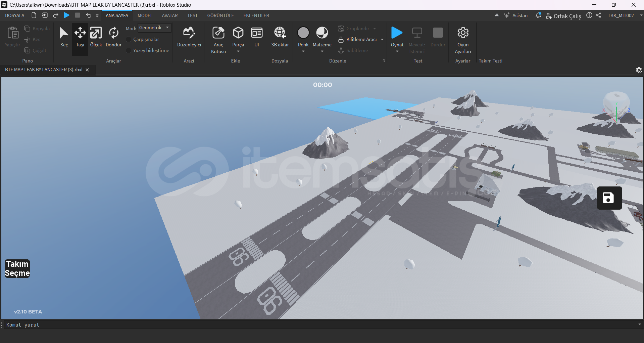Expand the Parça dropdown arrow
The height and width of the screenshot is (343, 644).
coord(238,51)
